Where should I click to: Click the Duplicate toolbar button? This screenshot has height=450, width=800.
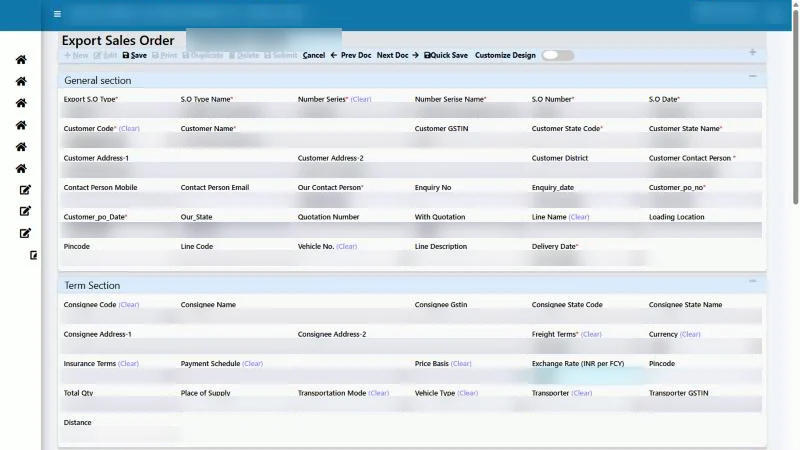point(203,55)
